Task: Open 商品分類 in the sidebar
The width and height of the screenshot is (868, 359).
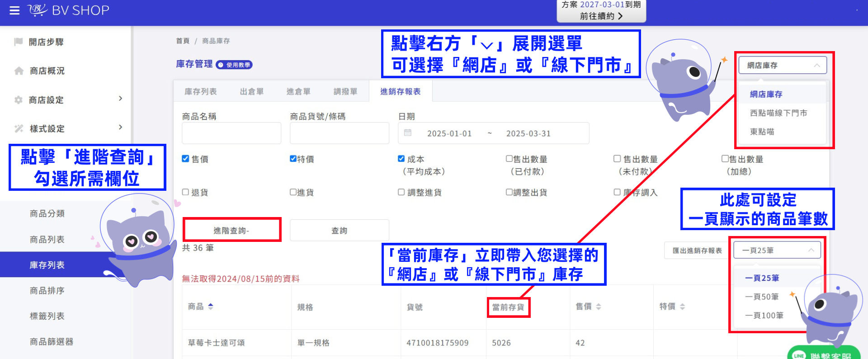Action: point(47,213)
